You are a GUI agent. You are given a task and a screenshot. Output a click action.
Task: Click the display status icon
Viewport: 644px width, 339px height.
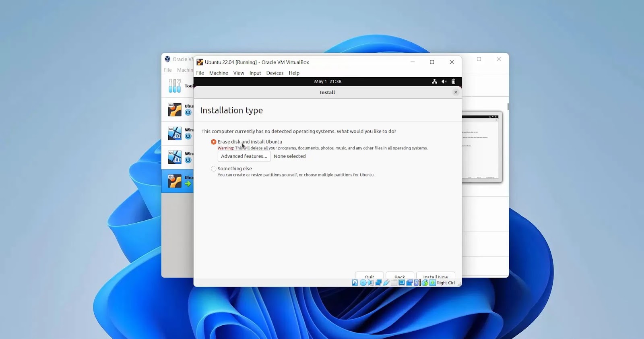(x=402, y=283)
